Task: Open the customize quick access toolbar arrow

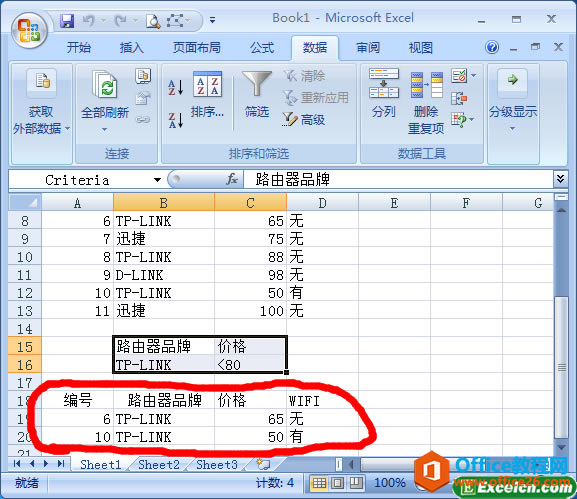Action: point(212,20)
